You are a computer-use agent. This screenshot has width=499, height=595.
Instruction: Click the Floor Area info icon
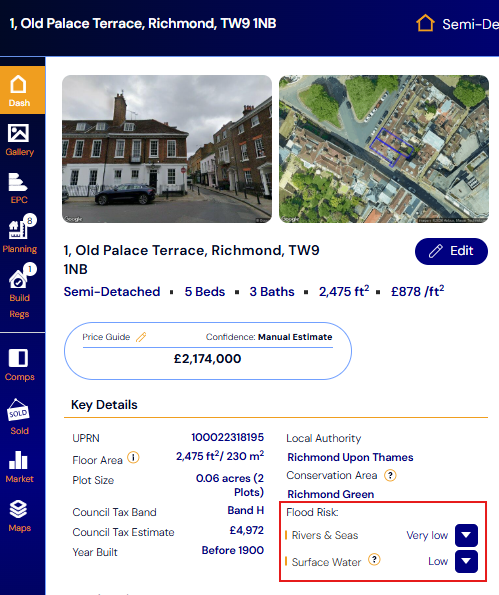133,458
